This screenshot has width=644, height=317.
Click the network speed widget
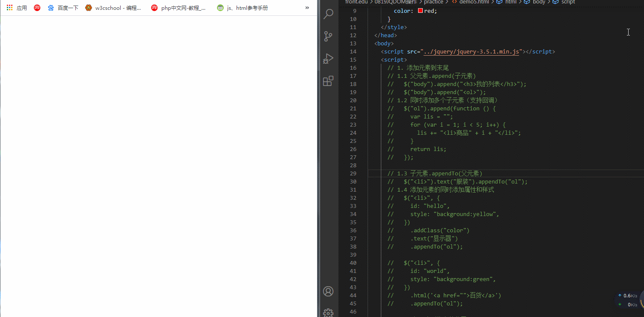coord(628,300)
